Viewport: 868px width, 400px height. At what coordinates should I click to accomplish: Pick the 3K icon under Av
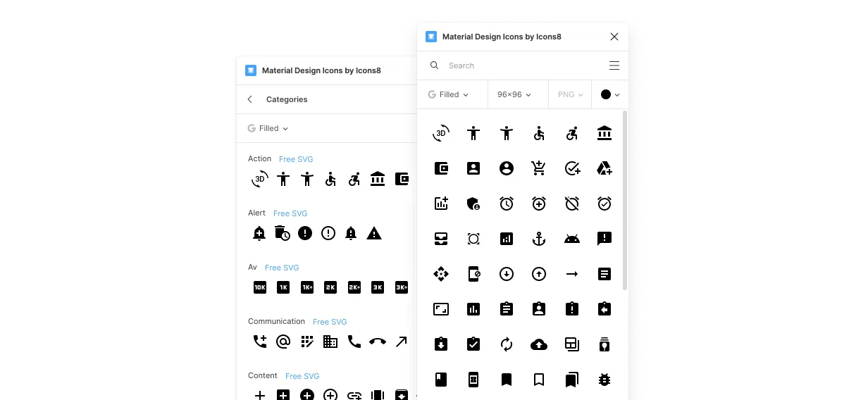click(x=378, y=287)
